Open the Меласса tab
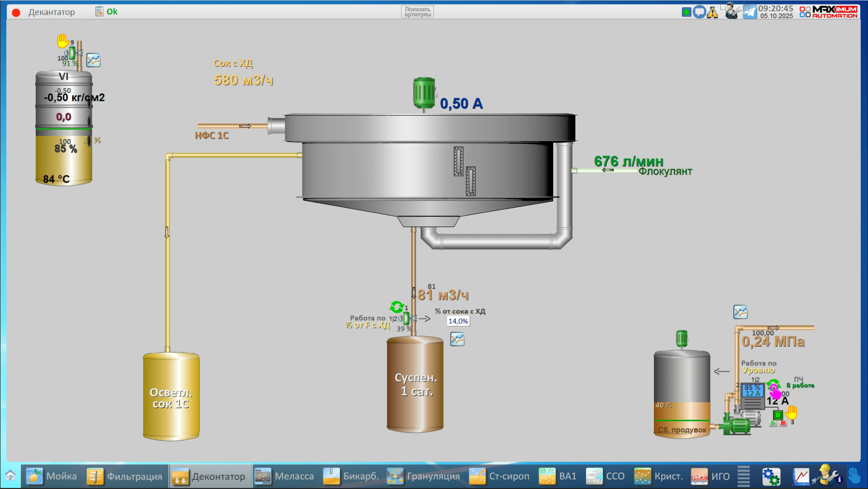 pyautogui.click(x=285, y=476)
